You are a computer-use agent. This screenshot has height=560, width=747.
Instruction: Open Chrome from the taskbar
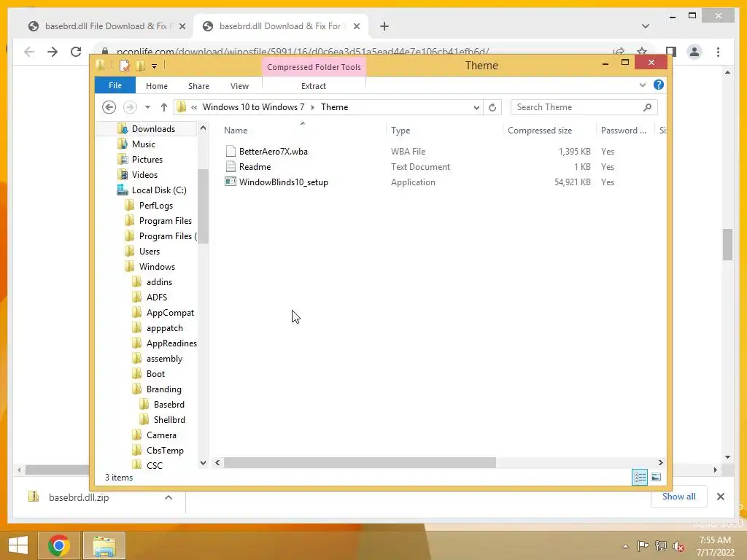(x=58, y=545)
